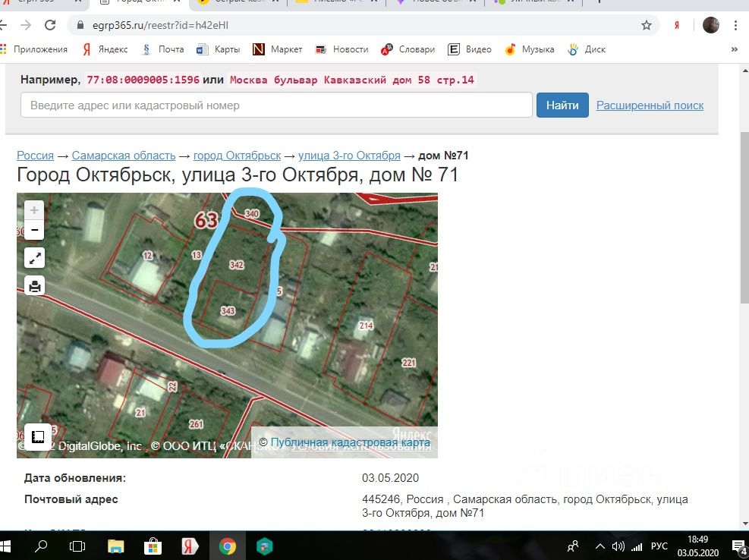Print the map with the printer icon

34,286
